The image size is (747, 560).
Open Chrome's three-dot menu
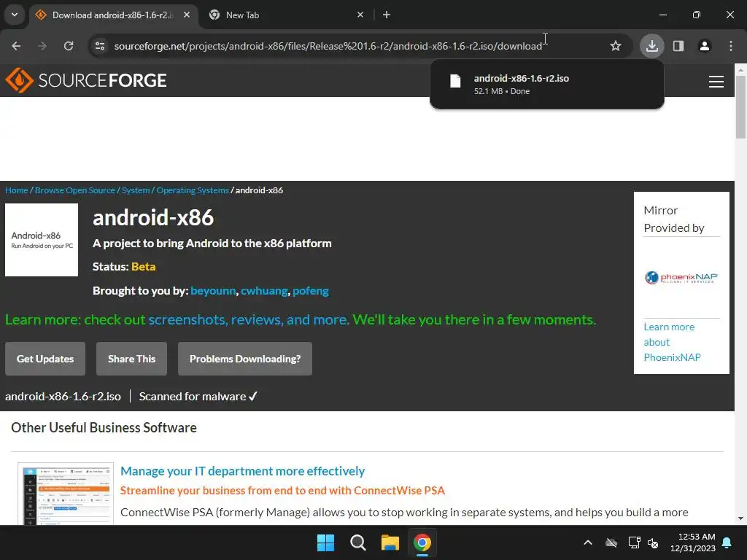(731, 46)
